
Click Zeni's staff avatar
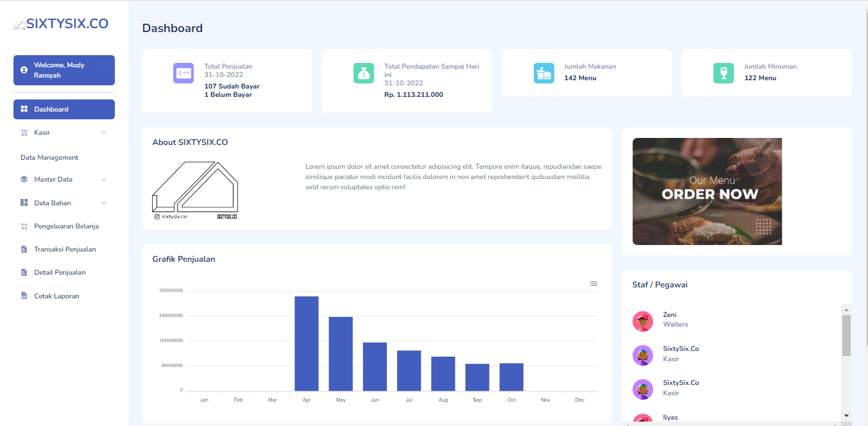[642, 321]
